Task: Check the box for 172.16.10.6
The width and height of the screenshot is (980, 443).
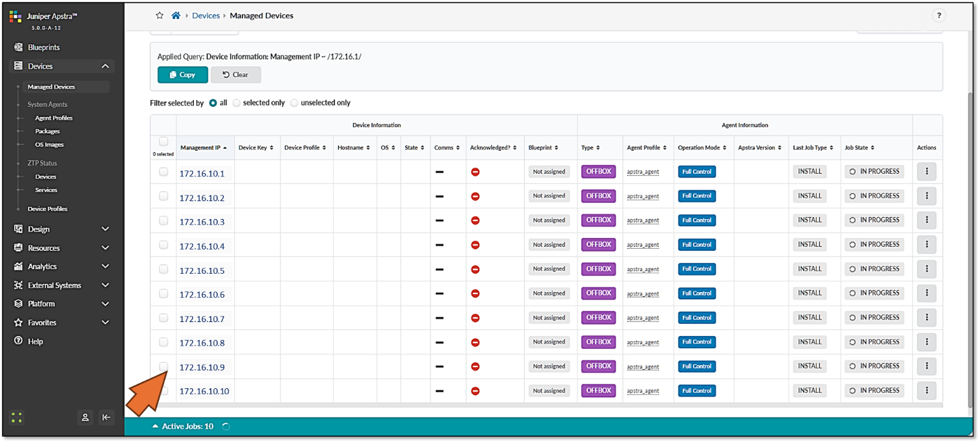Action: point(163,293)
